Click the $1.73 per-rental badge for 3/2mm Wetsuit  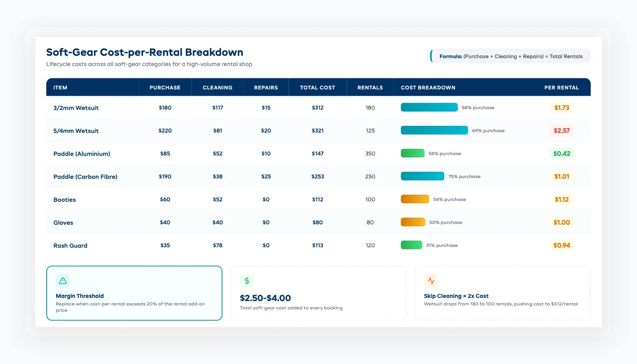[561, 107]
